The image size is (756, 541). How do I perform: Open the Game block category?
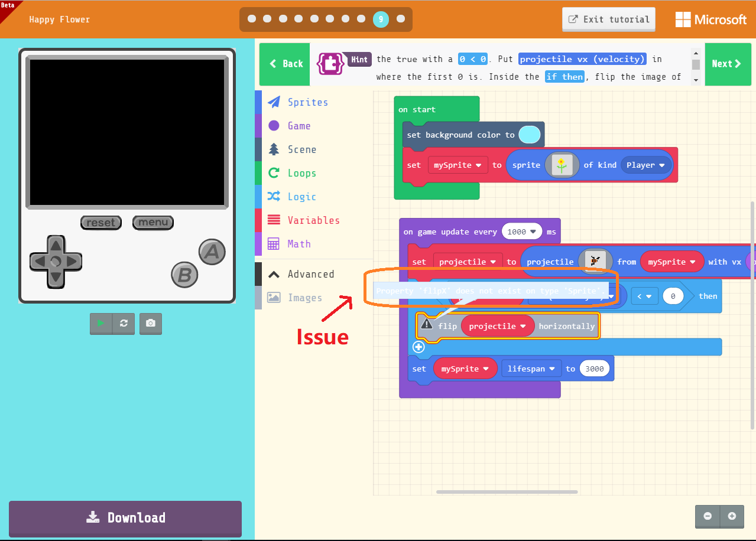pyautogui.click(x=298, y=126)
